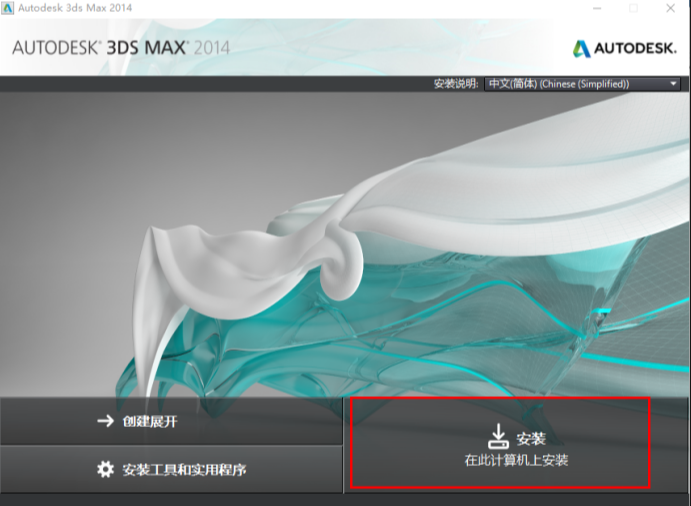This screenshot has width=691, height=506.
Task: Click the 3ds Max title bar app icon
Action: pos(7,8)
